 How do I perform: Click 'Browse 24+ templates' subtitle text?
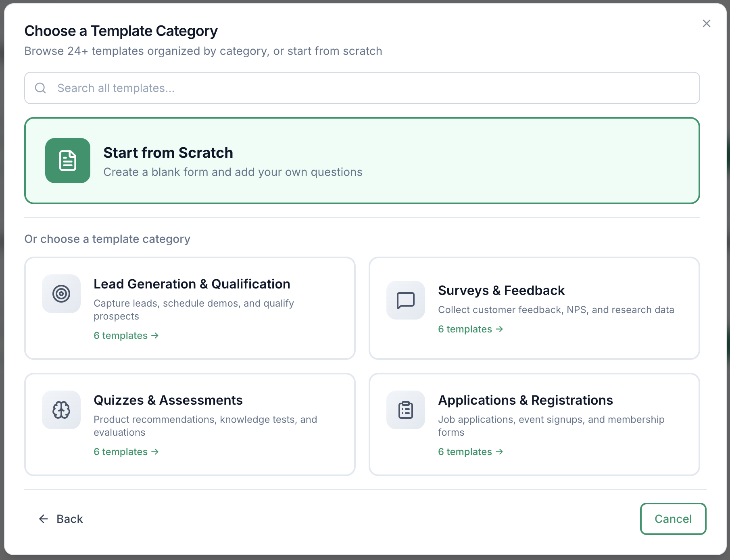point(203,51)
